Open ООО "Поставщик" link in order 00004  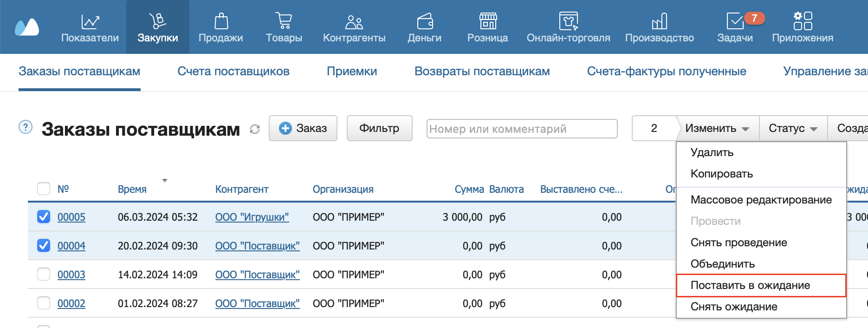click(x=258, y=246)
